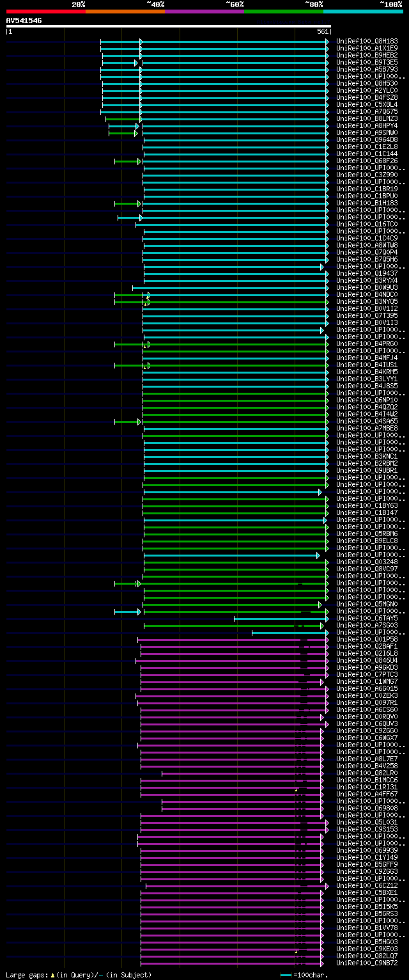Image resolution: width=409 pixels, height=980 pixels.
Task: Click UniRef100_B3NYQ5 hit name
Action: click(367, 301)
